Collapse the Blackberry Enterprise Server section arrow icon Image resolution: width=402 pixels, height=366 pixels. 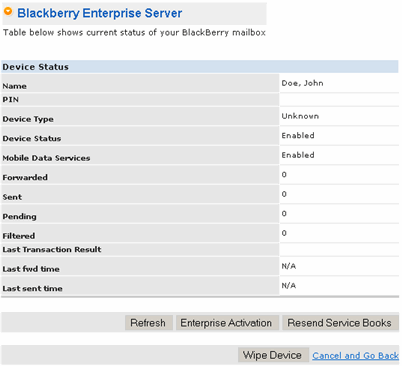(x=8, y=12)
